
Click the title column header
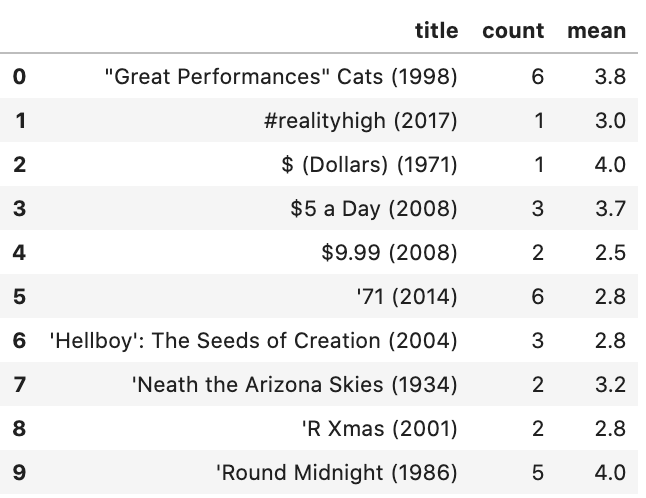[x=436, y=31]
